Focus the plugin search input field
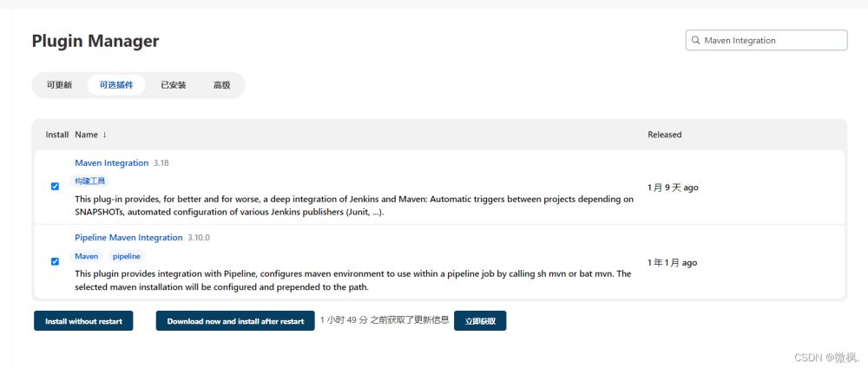 click(x=766, y=41)
